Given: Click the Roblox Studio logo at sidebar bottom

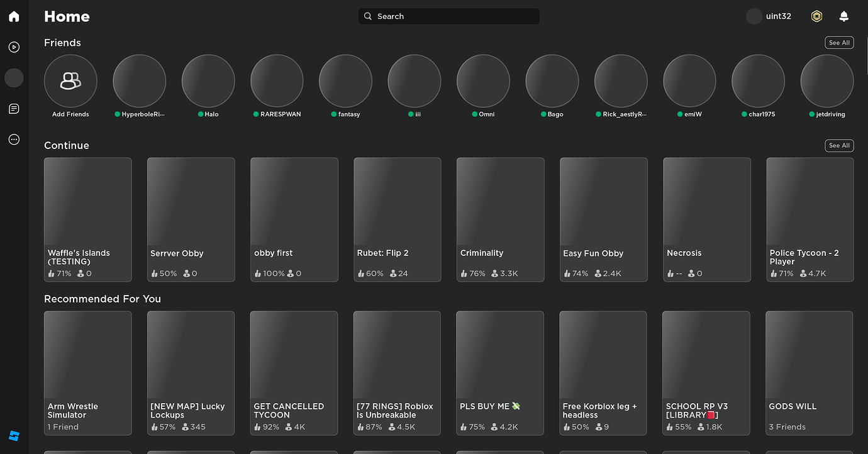Looking at the screenshot, I should [14, 436].
